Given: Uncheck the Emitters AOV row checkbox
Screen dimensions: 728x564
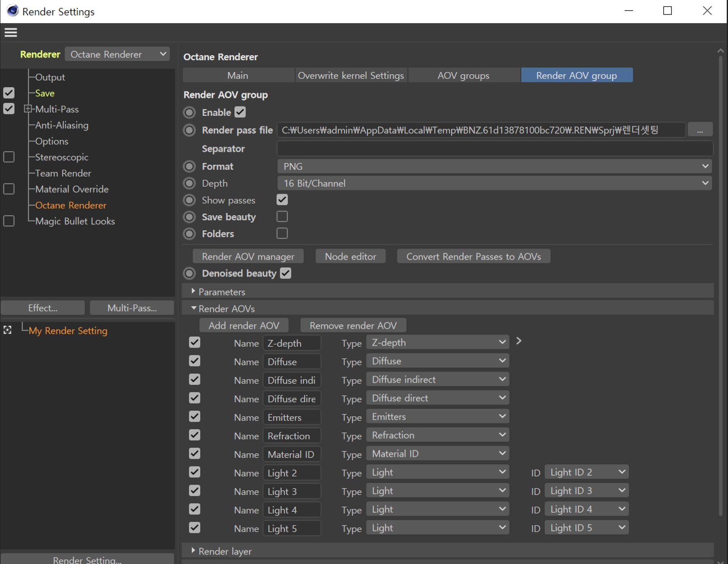Looking at the screenshot, I should [x=195, y=416].
